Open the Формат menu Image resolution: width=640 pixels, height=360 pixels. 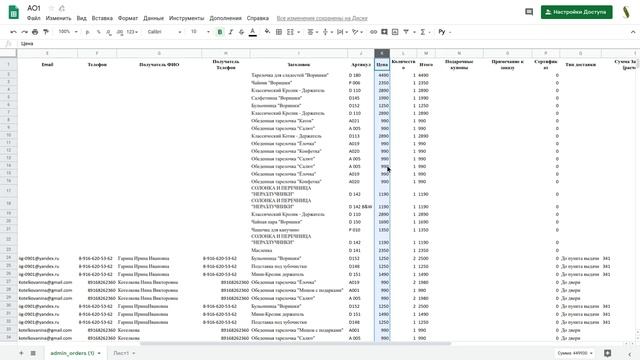(x=128, y=18)
